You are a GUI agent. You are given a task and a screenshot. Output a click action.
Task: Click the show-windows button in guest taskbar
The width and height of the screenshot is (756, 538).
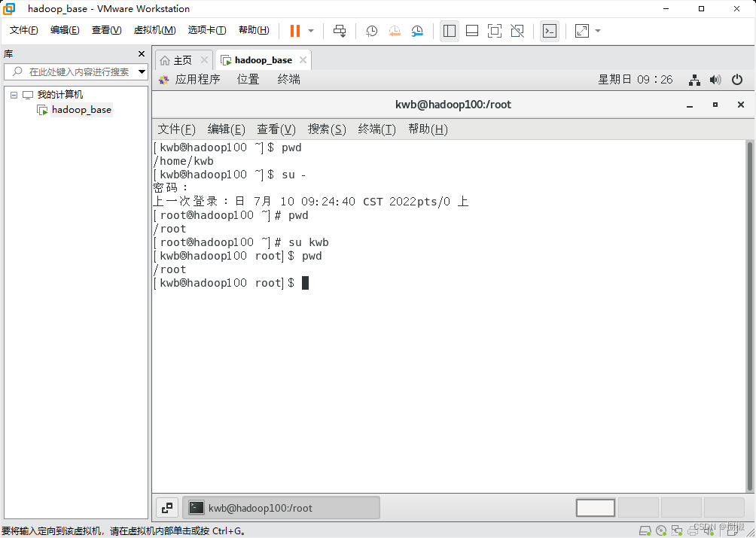pyautogui.click(x=167, y=508)
